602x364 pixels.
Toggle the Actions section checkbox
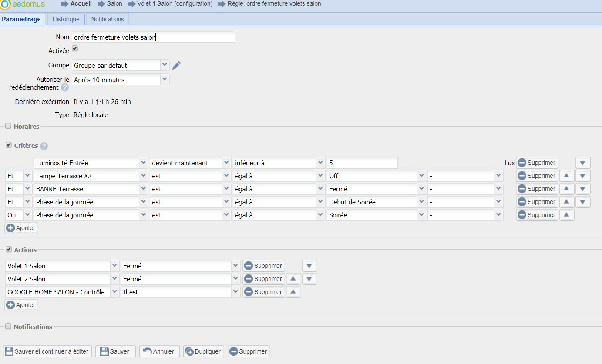[8, 250]
